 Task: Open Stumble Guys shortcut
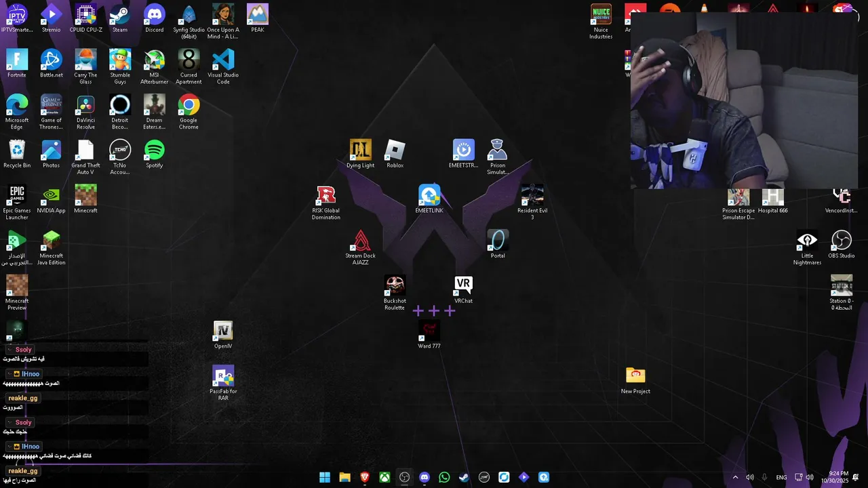[120, 67]
